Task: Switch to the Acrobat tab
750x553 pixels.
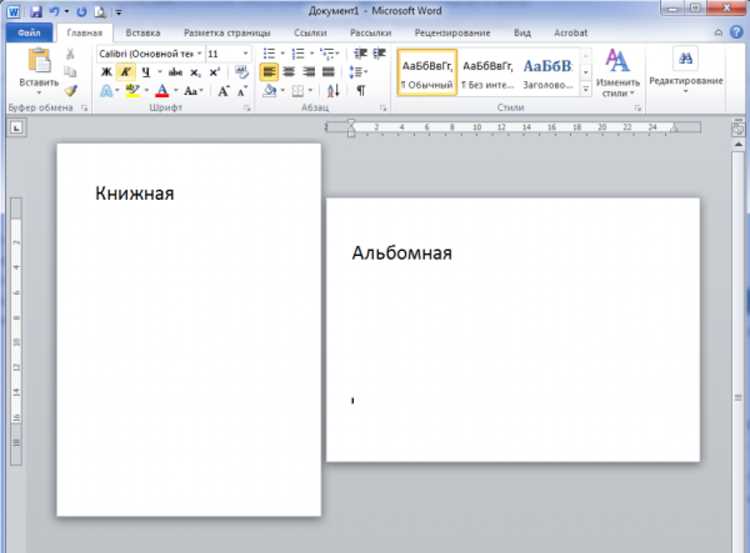Action: tap(571, 33)
